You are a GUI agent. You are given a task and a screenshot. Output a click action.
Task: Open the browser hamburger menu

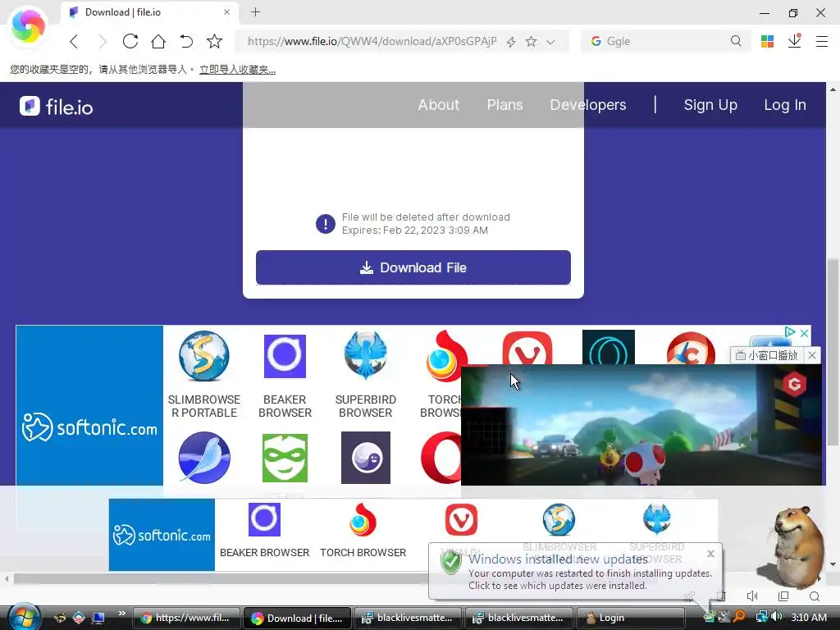pos(822,41)
